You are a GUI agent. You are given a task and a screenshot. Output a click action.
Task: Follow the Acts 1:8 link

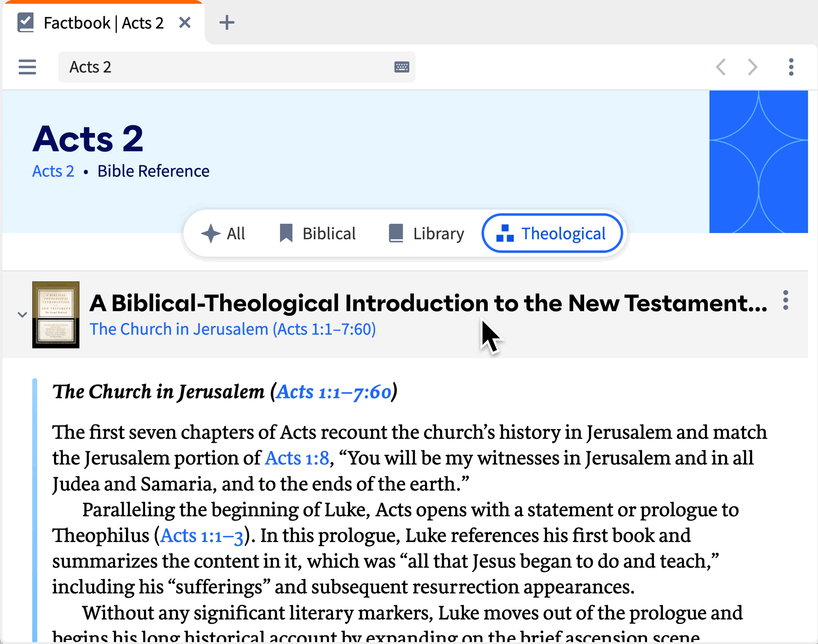pos(297,458)
